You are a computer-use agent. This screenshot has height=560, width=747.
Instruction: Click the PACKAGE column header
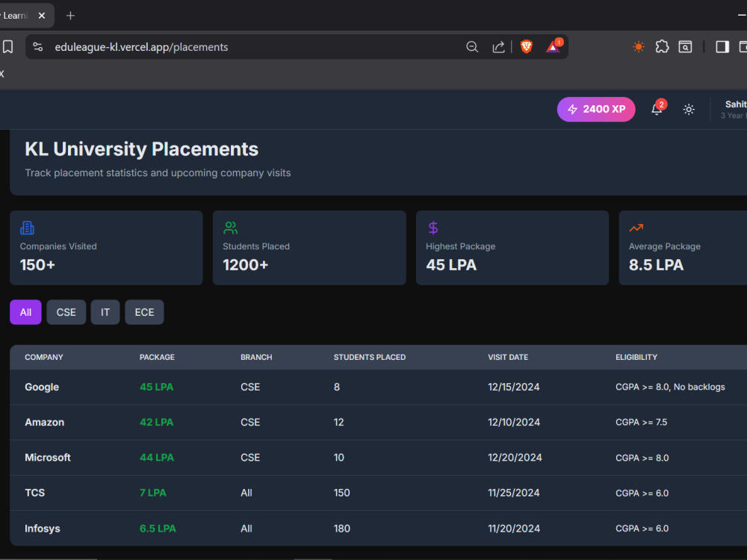[157, 357]
